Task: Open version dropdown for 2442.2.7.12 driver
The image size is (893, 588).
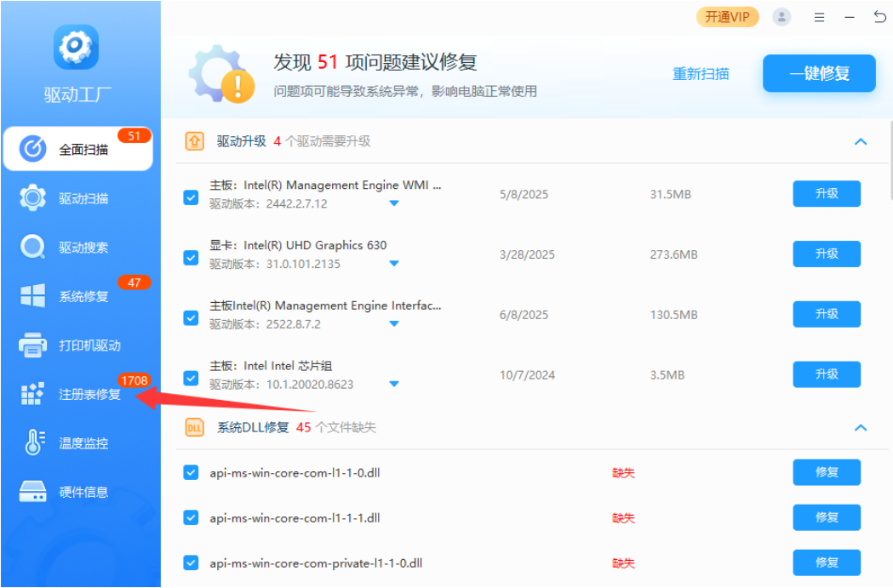Action: (394, 203)
